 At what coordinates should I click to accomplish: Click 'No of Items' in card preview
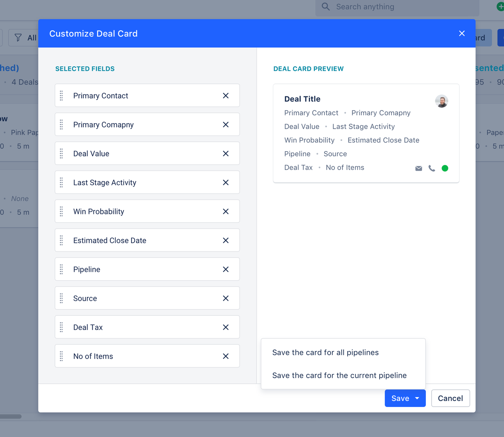click(345, 168)
